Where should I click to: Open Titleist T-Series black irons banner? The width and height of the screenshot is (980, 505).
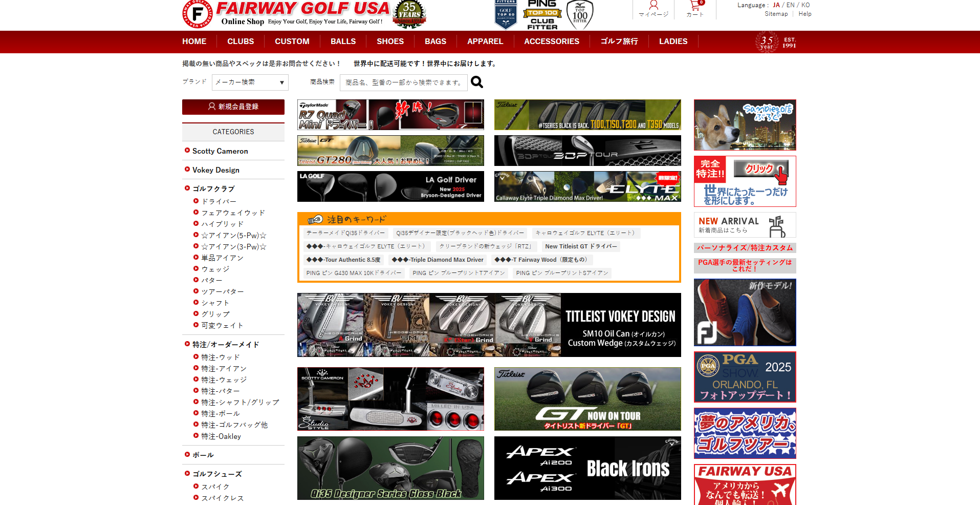coord(587,115)
